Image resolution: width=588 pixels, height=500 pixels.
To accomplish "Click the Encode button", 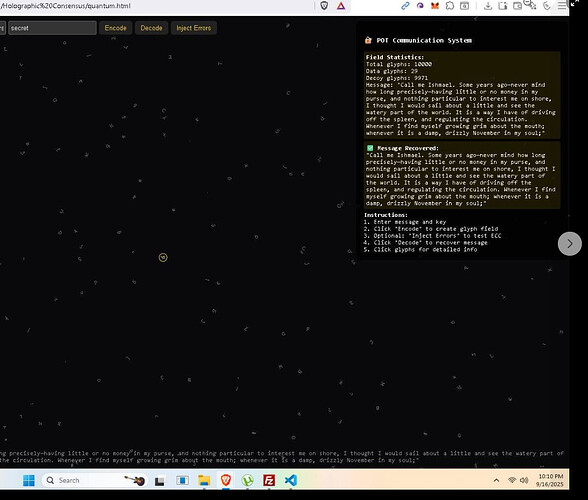I will (x=116, y=28).
